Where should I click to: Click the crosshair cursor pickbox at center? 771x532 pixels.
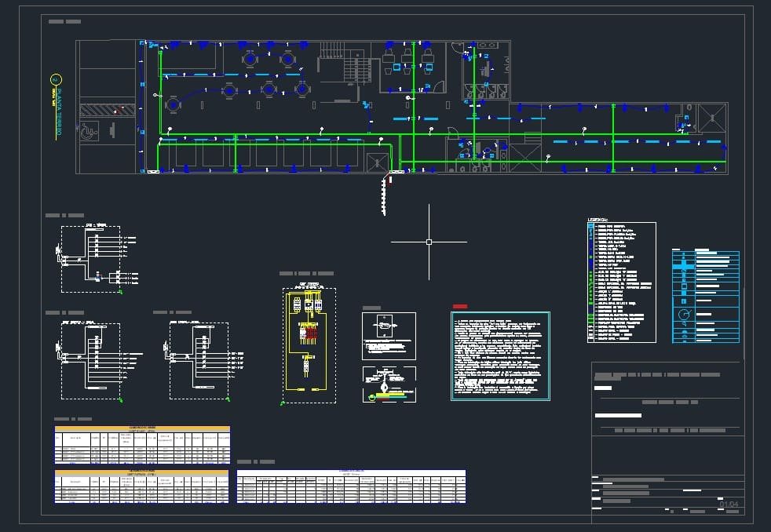click(429, 242)
